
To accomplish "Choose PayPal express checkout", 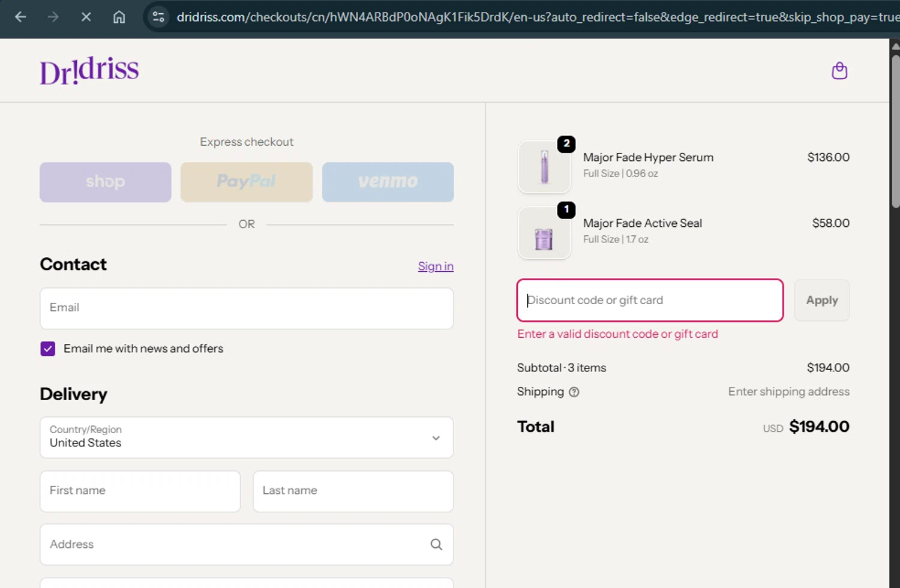I will 247,182.
